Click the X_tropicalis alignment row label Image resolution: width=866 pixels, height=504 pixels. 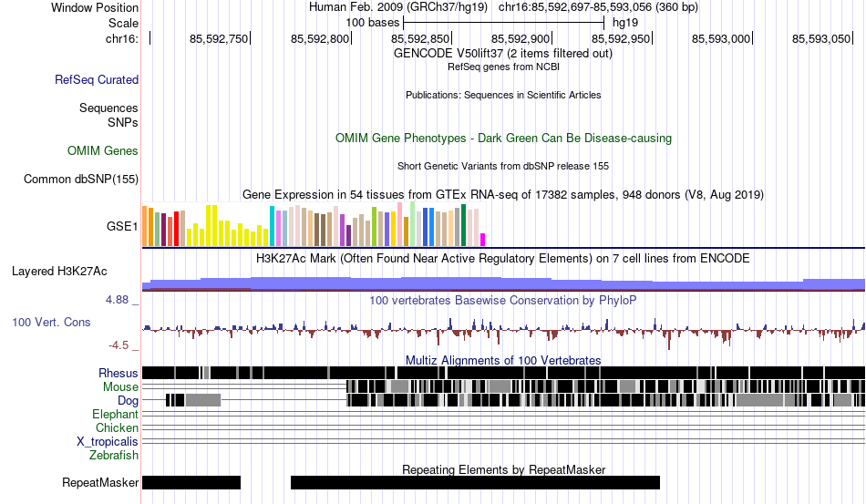tap(108, 442)
